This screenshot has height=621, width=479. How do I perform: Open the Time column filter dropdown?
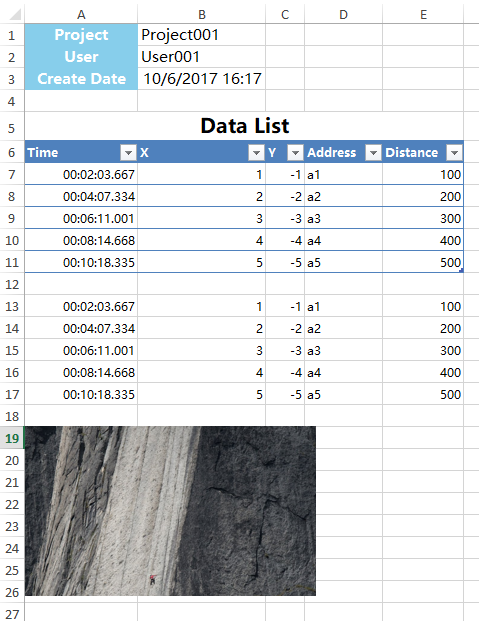(128, 152)
